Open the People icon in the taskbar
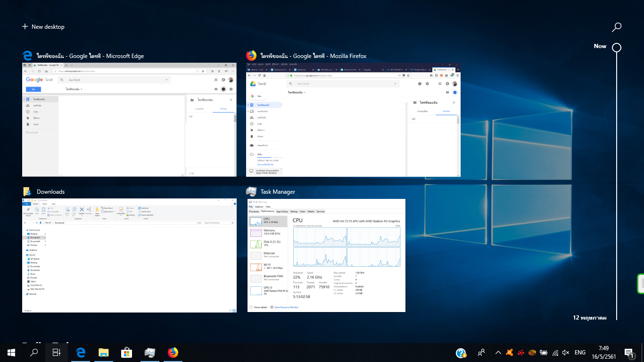This screenshot has width=644, height=362. (x=481, y=353)
